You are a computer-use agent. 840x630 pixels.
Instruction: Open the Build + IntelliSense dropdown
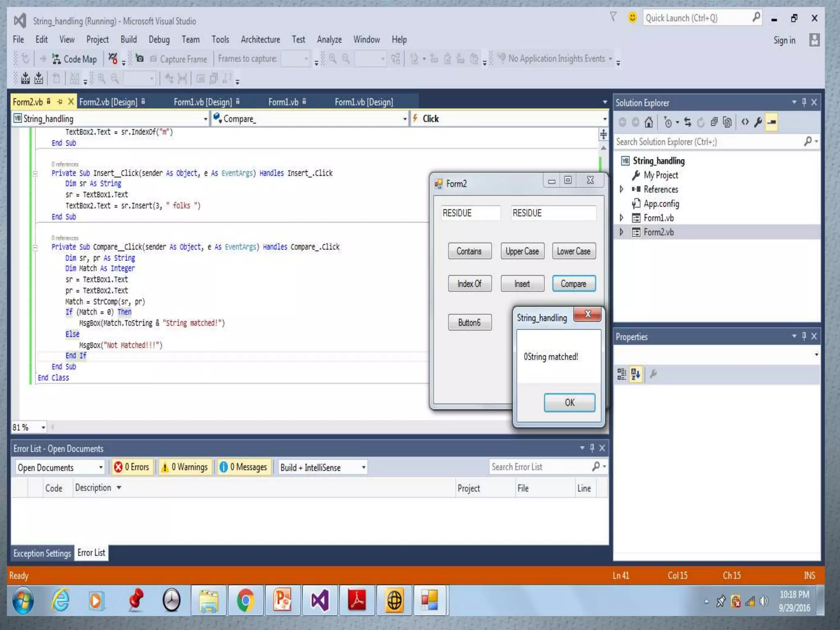tap(322, 468)
